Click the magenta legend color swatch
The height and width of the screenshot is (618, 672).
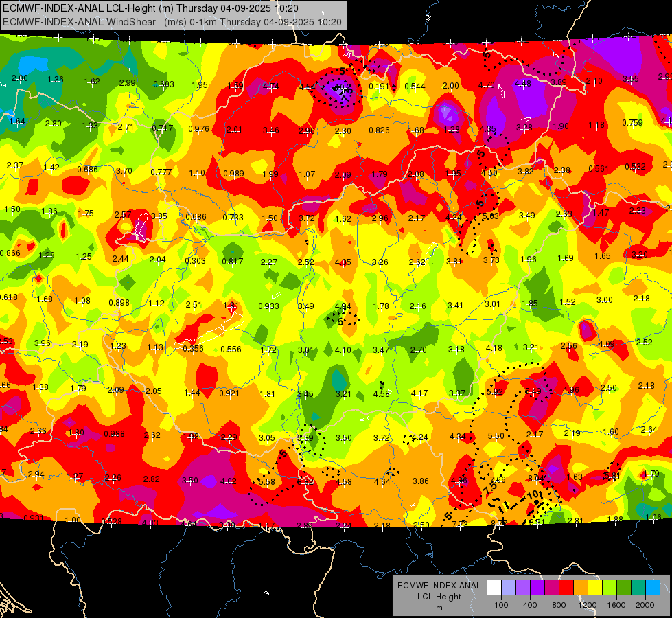click(x=552, y=587)
